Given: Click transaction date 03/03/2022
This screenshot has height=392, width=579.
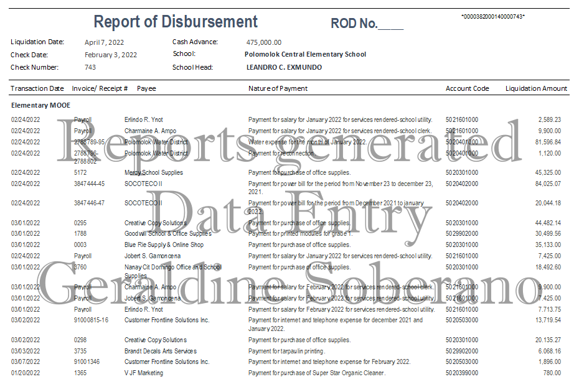Looking at the screenshot, I should coord(26,351).
